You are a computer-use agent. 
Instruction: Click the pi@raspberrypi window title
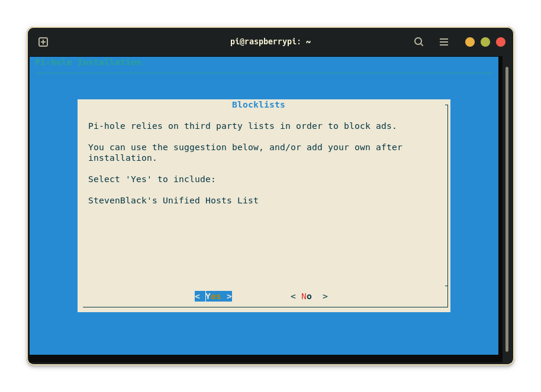[270, 42]
